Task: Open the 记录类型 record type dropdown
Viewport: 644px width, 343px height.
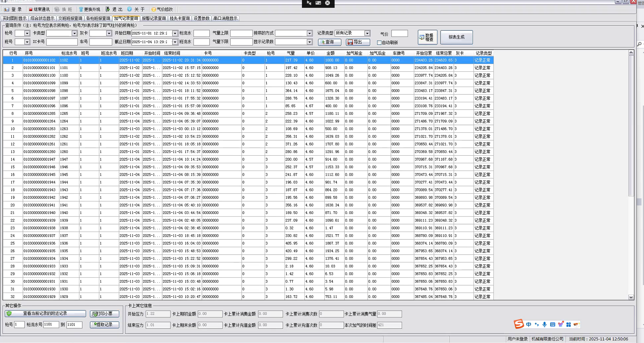Action: click(x=367, y=33)
